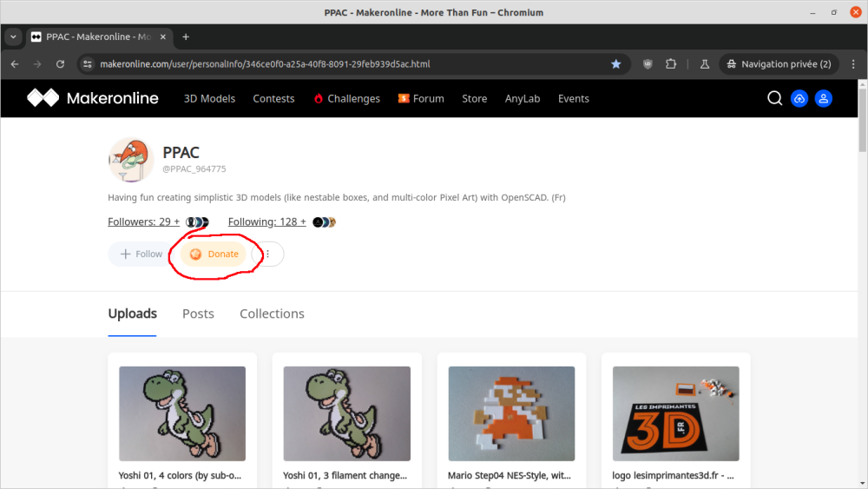Open the blue user account icon
Screen dimensions: 868x489
pos(823,98)
